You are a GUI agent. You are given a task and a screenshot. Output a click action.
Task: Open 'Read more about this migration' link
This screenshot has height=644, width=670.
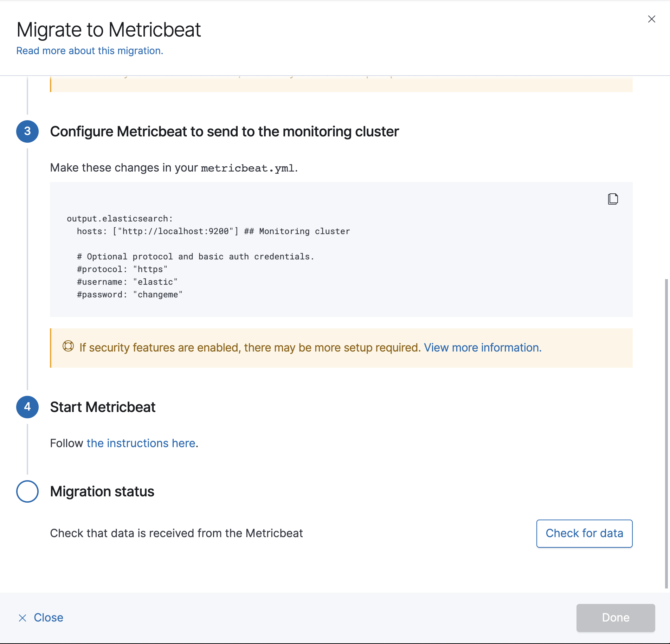coord(90,51)
